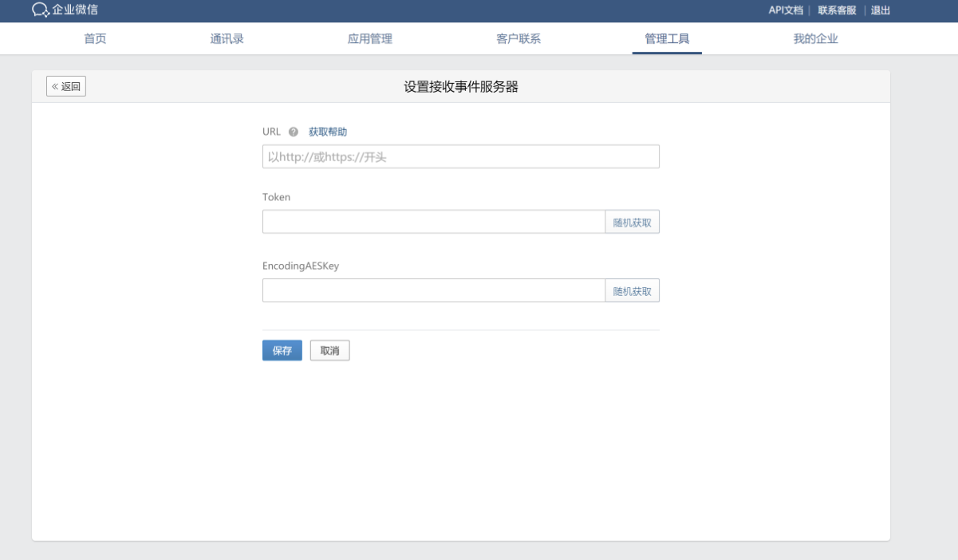This screenshot has height=560, width=958.
Task: Open the API文档 link
Action: [x=785, y=10]
